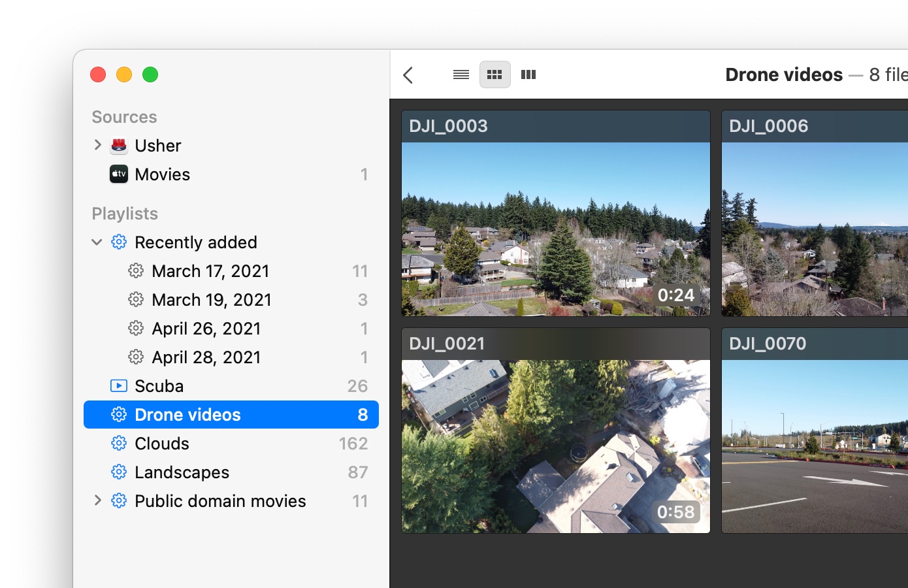The width and height of the screenshot is (908, 588).
Task: Select the Scuba playlist
Action: (x=231, y=385)
